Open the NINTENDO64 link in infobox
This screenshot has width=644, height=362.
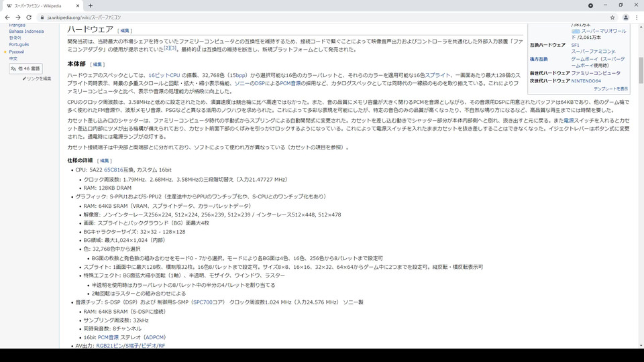586,81
